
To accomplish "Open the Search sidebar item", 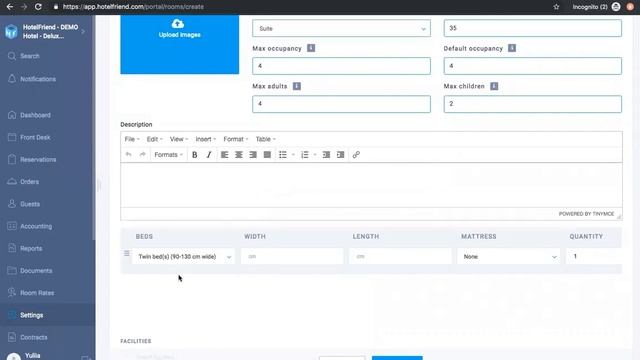I will point(29,56).
